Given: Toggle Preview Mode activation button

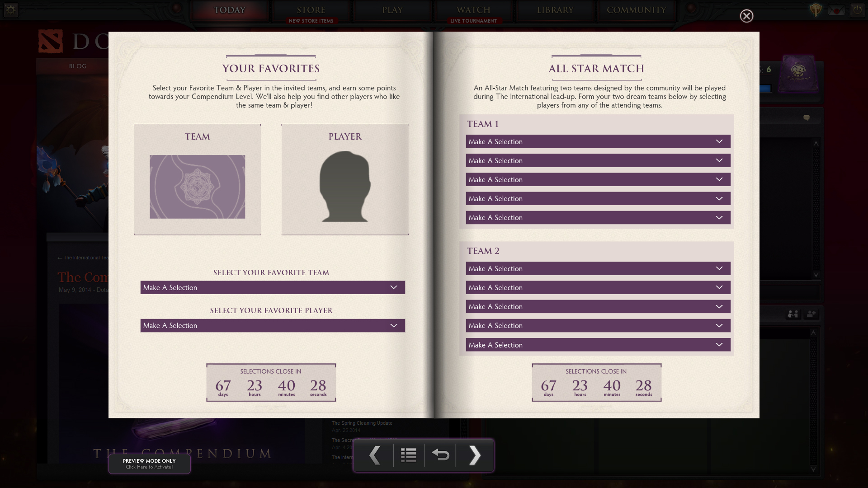Looking at the screenshot, I should pos(149,464).
